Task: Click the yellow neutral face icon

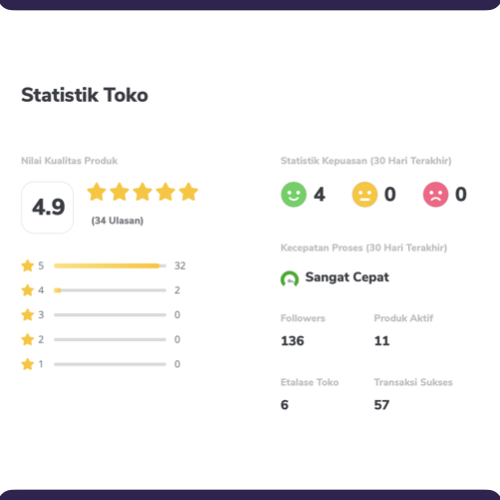Action: pos(365,194)
